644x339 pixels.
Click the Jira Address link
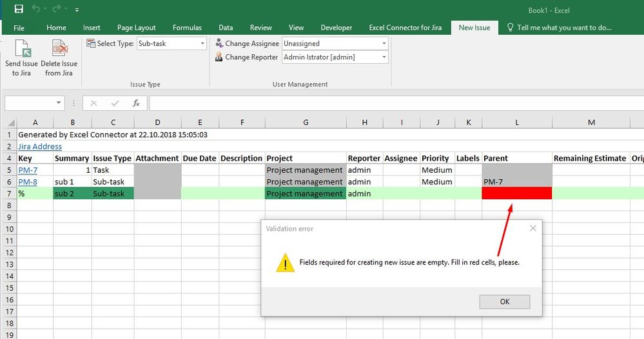tap(40, 146)
